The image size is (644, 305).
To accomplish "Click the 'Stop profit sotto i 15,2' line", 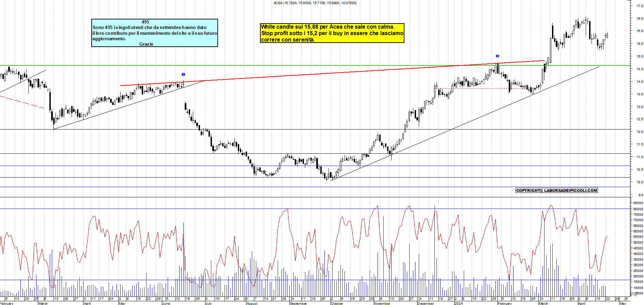I will click(x=332, y=33).
